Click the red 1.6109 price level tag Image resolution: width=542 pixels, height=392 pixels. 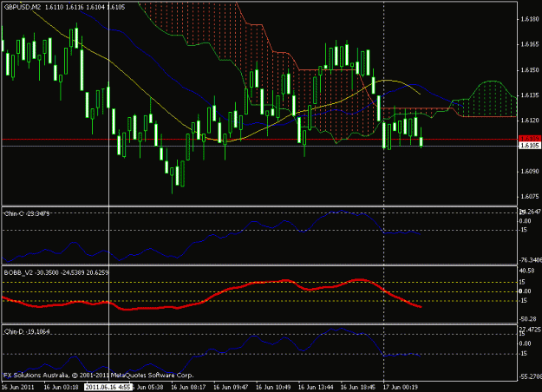coord(530,138)
